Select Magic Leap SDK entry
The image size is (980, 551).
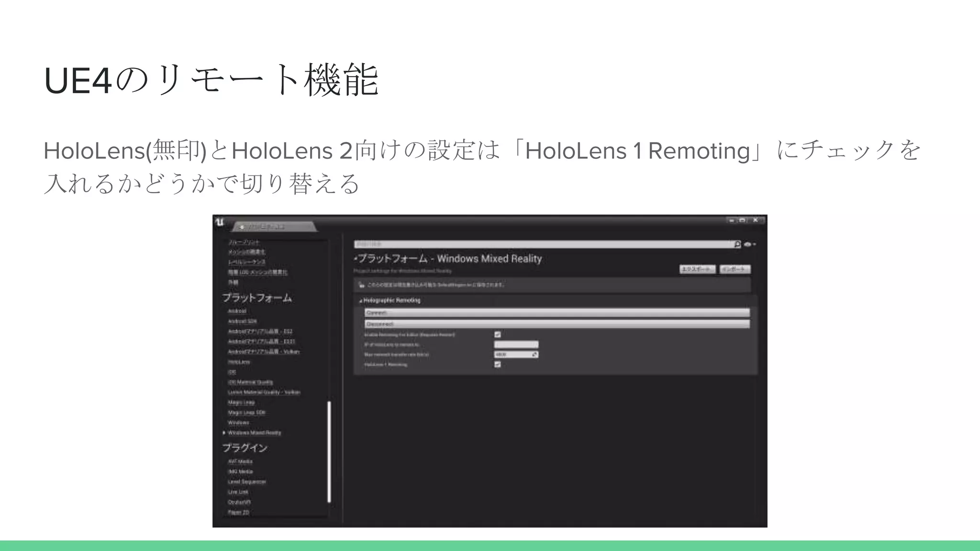[x=247, y=412]
